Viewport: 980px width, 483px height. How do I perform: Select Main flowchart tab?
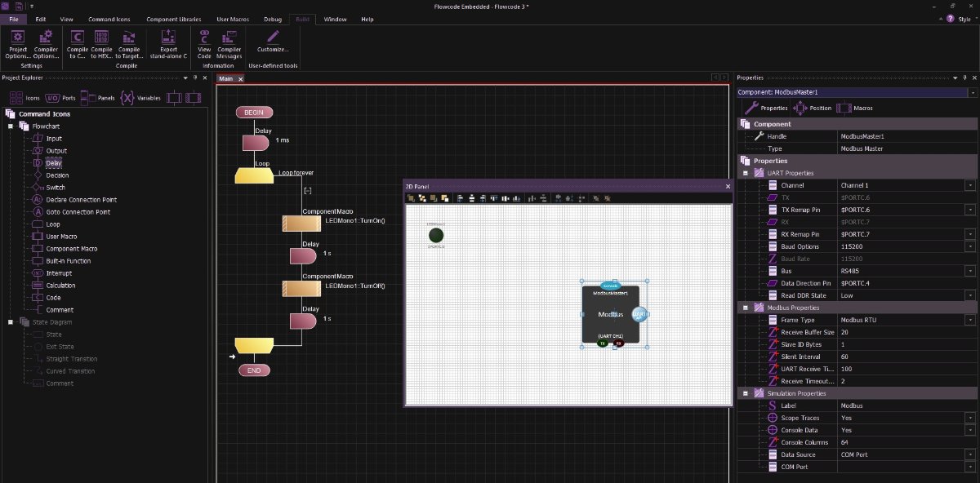click(226, 78)
